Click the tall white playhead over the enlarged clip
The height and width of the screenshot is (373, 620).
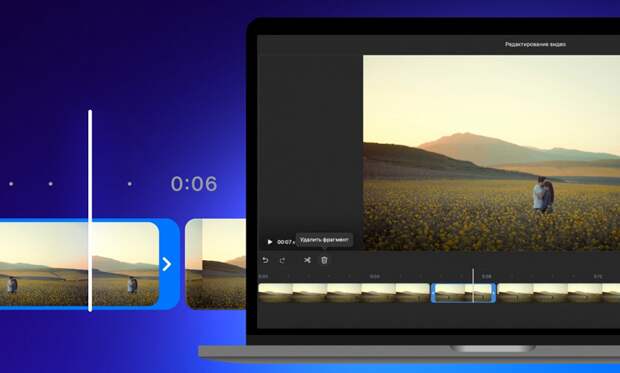click(90, 210)
